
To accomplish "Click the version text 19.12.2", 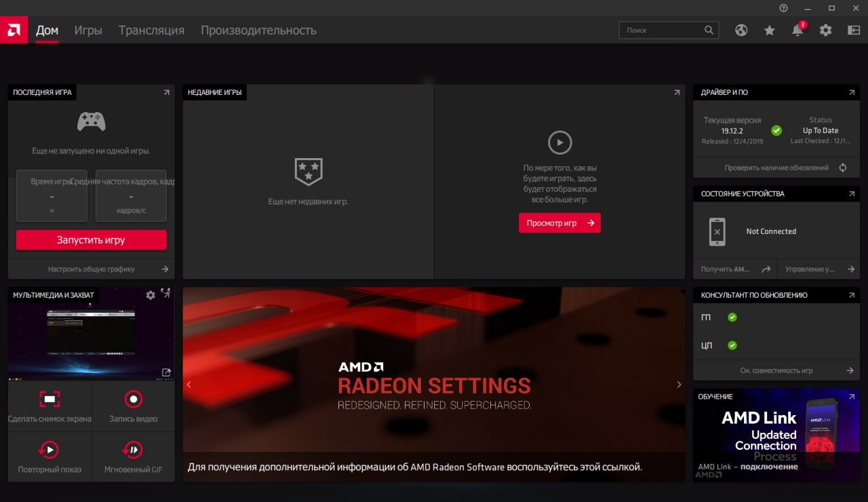I will pos(732,131).
